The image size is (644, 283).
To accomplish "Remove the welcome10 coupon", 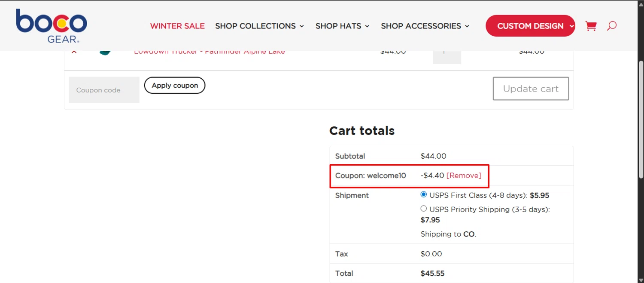I will click(x=464, y=175).
